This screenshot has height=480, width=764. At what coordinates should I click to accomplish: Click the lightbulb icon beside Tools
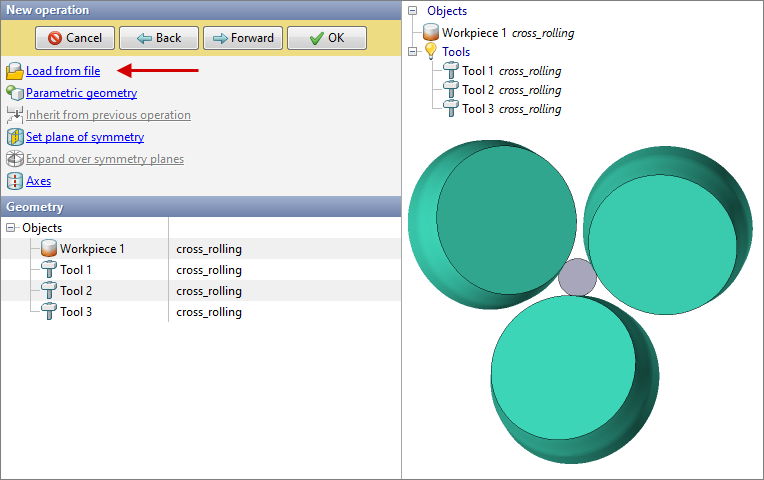(x=431, y=52)
